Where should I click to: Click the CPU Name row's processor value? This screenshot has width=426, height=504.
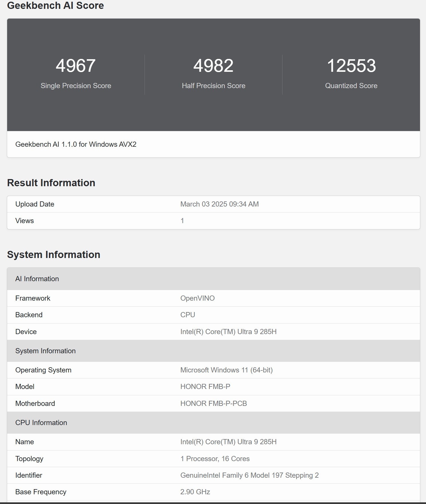(x=228, y=442)
